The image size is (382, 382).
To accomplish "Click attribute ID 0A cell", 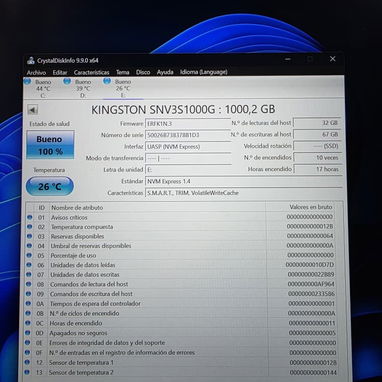I will (40, 304).
